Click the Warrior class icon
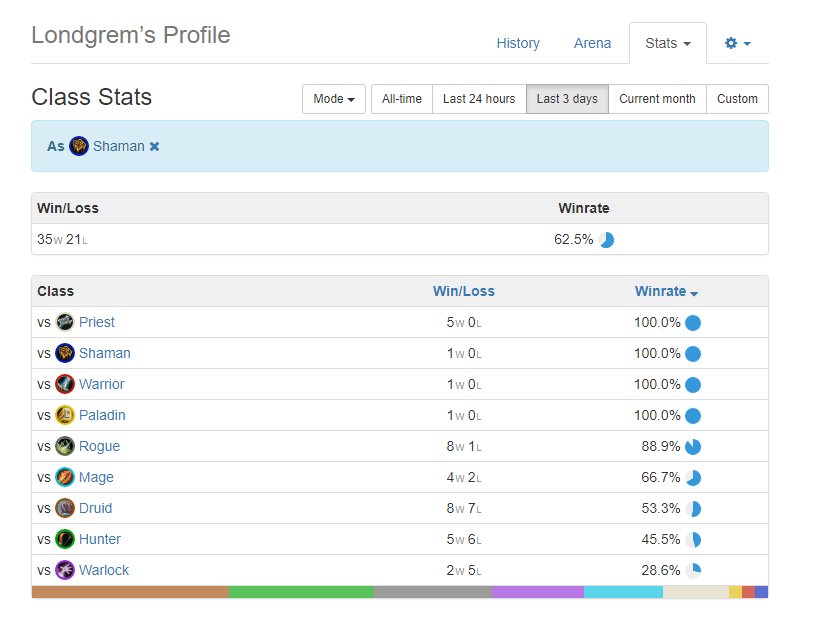This screenshot has height=620, width=814. (x=65, y=384)
